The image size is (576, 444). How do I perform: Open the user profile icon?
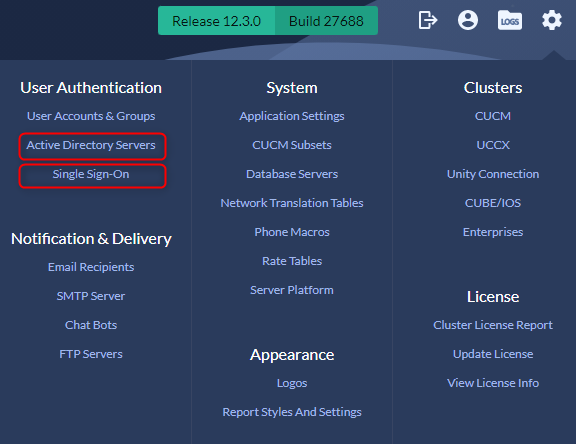pos(468,20)
